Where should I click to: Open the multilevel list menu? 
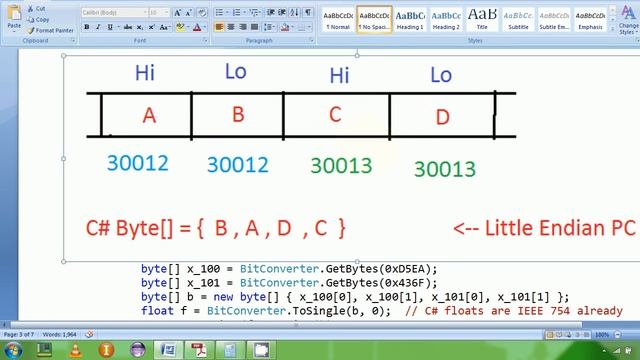pyautogui.click(x=254, y=13)
